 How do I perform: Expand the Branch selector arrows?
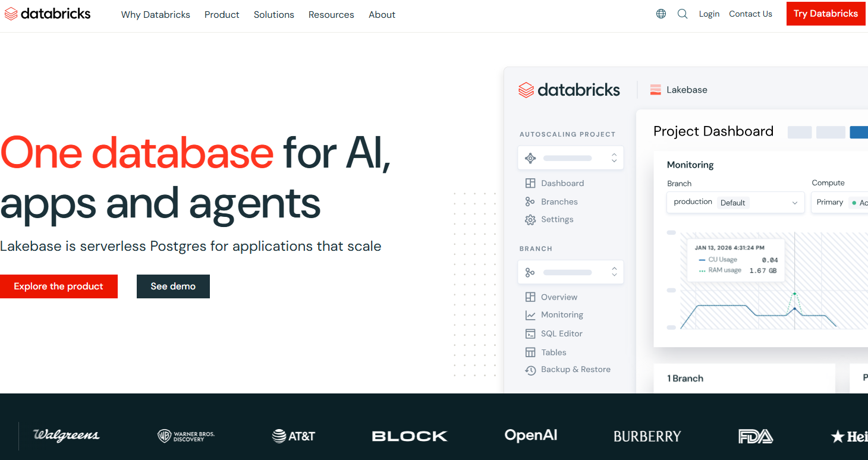[x=614, y=272]
